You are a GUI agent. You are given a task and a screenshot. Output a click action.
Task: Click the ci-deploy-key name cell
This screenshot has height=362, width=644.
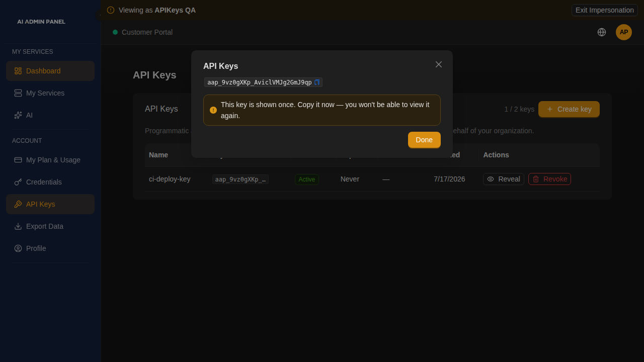point(170,179)
